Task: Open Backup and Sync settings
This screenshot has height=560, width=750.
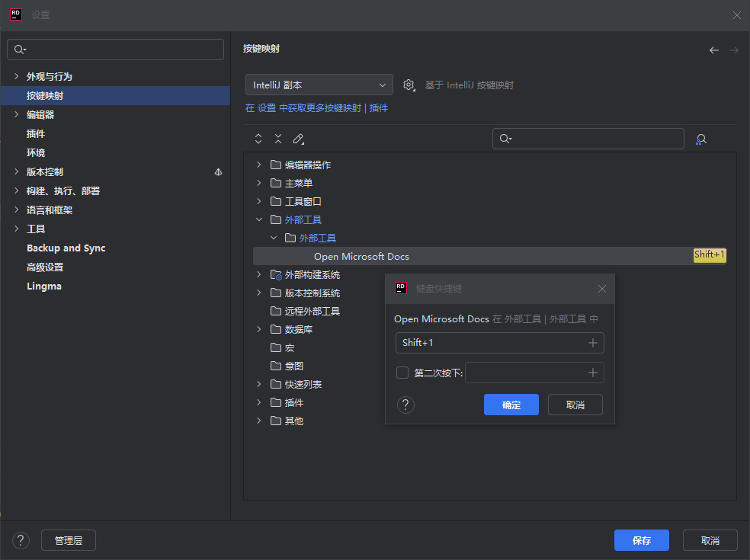Action: pos(66,248)
